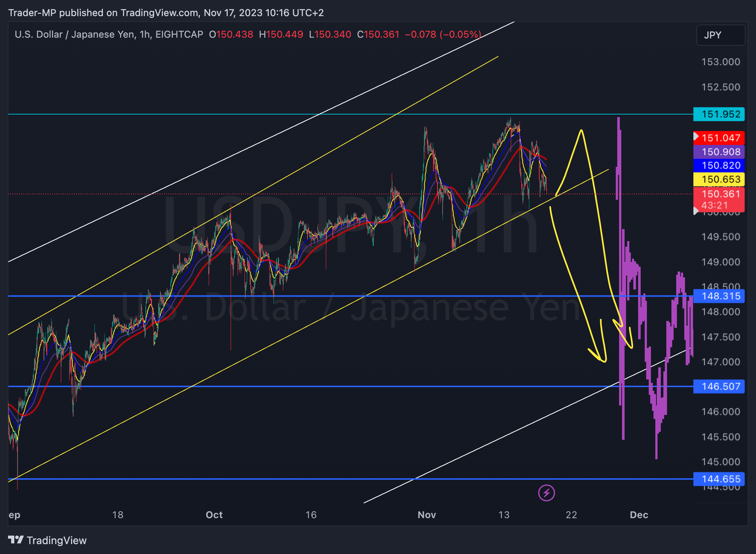Click the 150.361 current price label
The width and height of the screenshot is (756, 554).
click(719, 199)
